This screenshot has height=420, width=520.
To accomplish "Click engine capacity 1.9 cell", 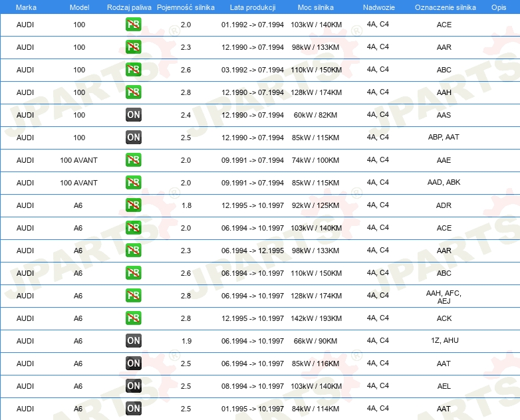I will (186, 341).
